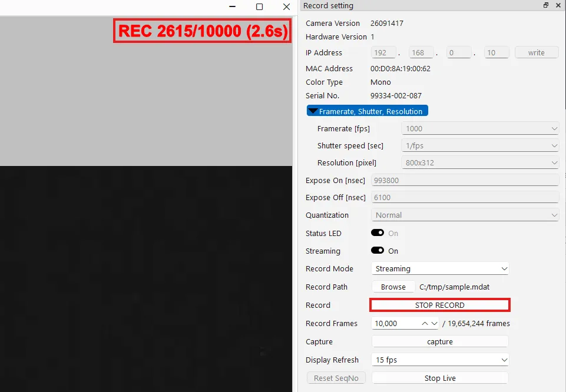The height and width of the screenshot is (392, 566).
Task: Open the Shutter speed dropdown
Action: click(x=480, y=145)
